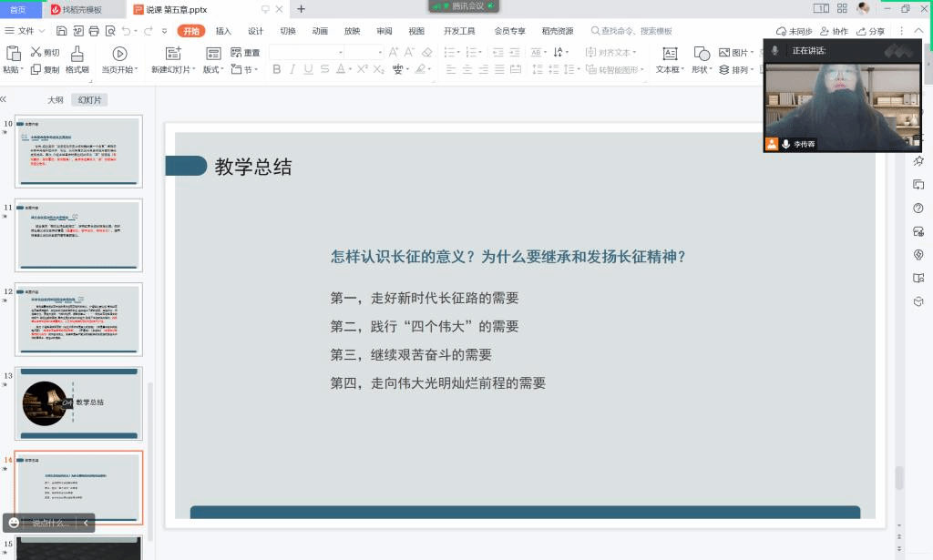Image resolution: width=933 pixels, height=560 pixels.
Task: Click the 协作 (Collaborate) button
Action: pyautogui.click(x=835, y=31)
